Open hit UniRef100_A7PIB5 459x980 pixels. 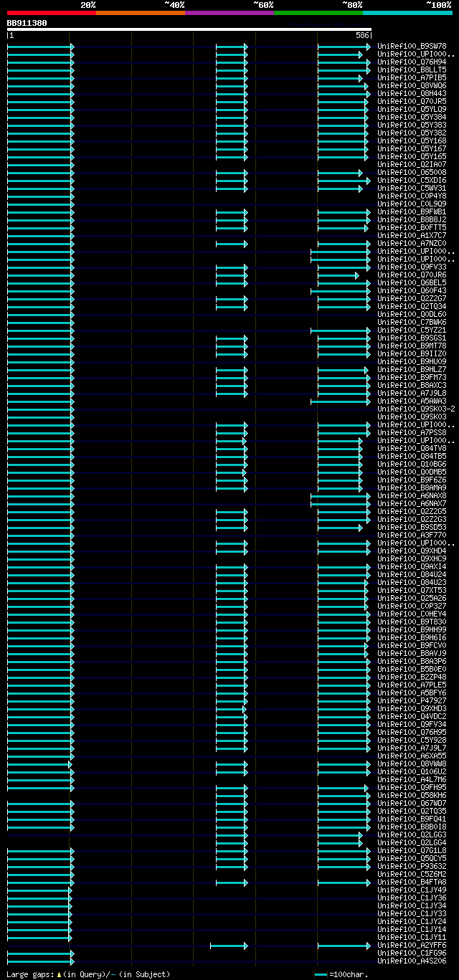412,77
